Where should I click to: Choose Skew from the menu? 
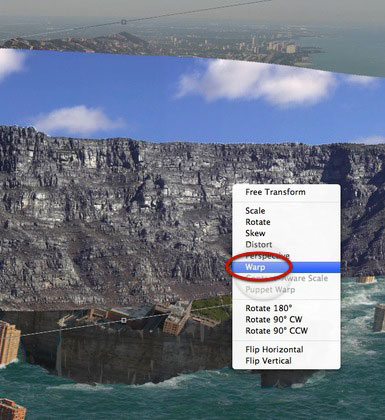click(286, 233)
